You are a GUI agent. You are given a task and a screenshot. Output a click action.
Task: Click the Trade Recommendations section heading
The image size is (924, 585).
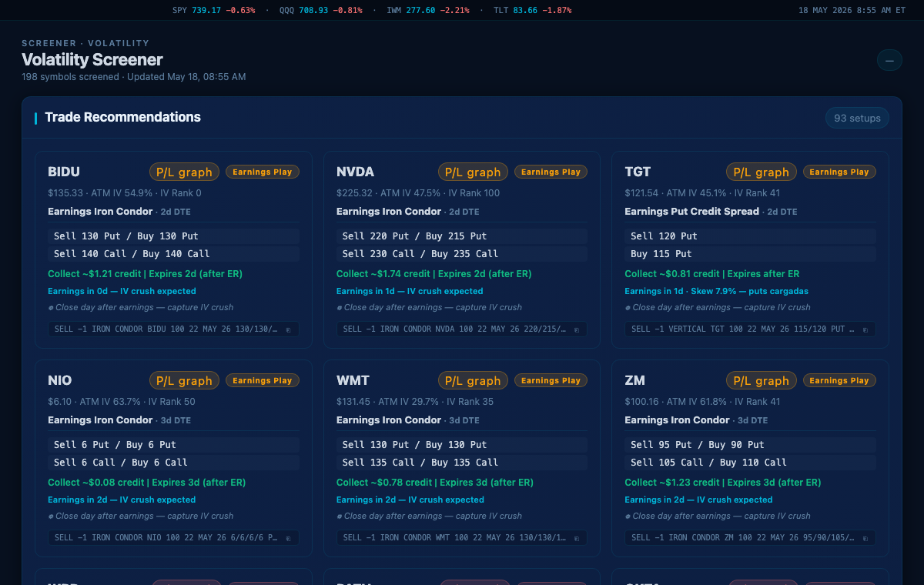122,117
